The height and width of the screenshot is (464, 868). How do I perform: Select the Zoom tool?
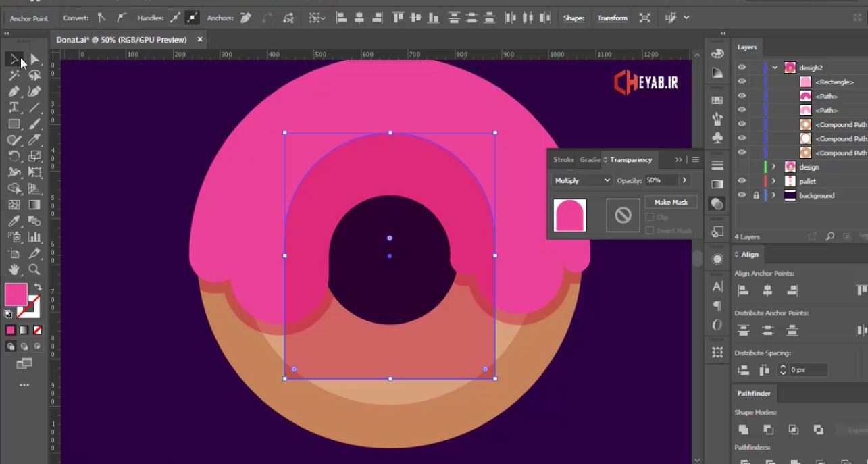click(34, 269)
